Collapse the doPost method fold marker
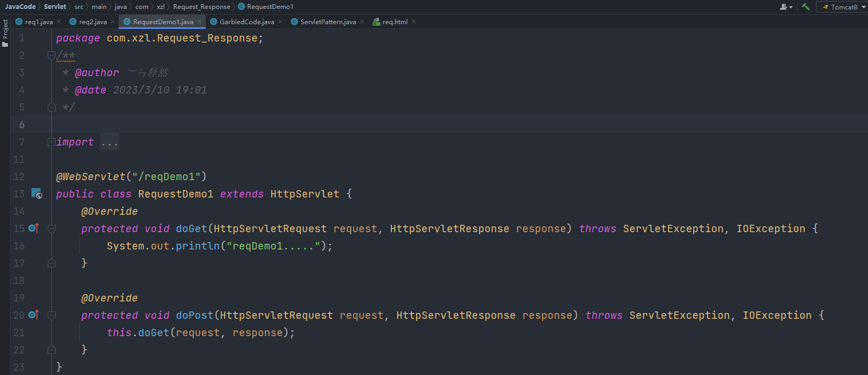This screenshot has height=375, width=868. pyautogui.click(x=51, y=315)
